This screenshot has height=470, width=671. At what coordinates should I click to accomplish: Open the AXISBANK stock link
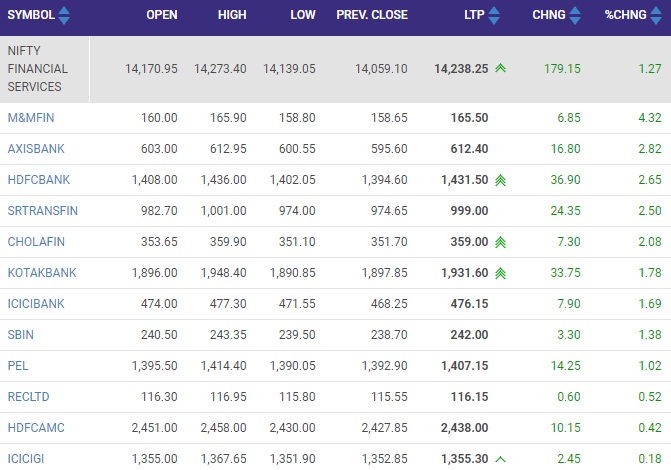pyautogui.click(x=36, y=149)
